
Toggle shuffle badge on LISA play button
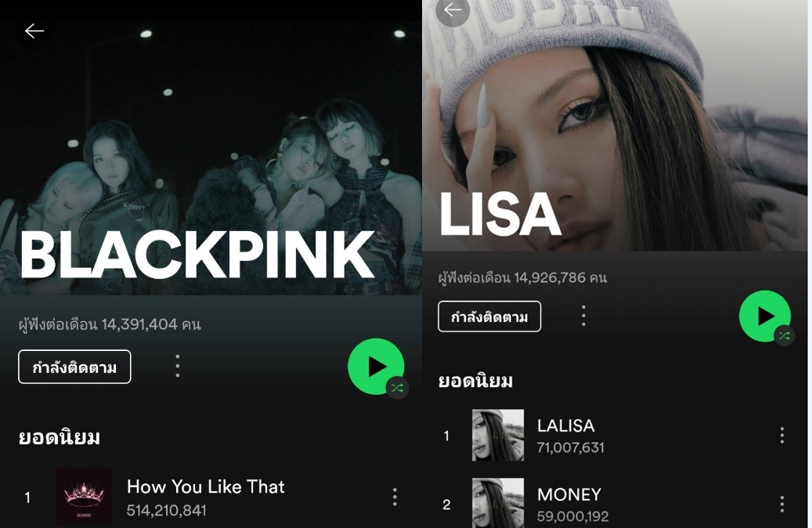[784, 336]
